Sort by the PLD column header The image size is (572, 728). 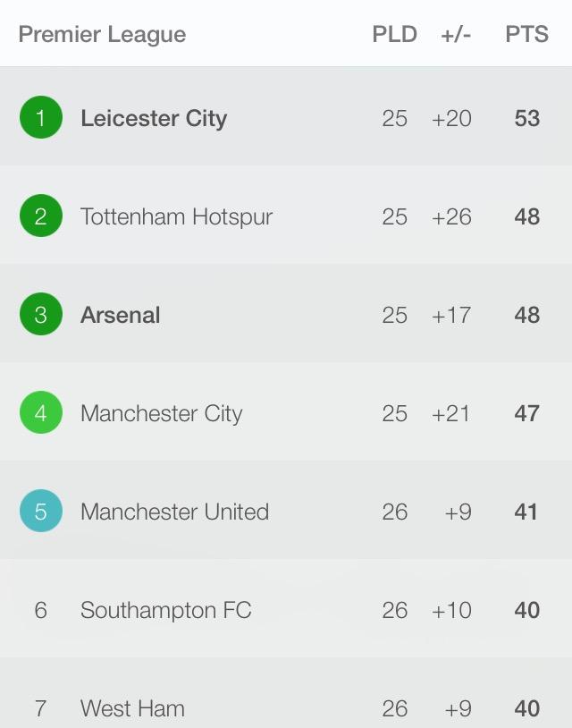tap(394, 35)
